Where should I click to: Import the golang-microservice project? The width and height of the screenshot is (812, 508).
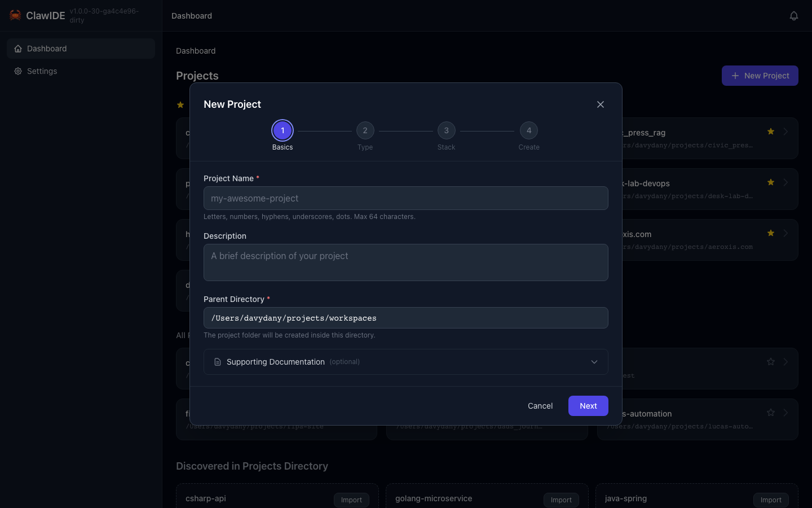561,500
